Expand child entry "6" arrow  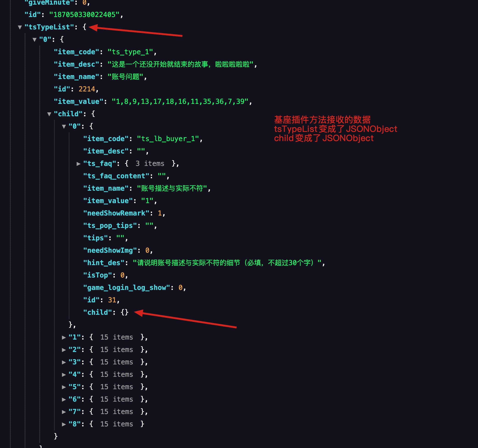[x=64, y=400]
